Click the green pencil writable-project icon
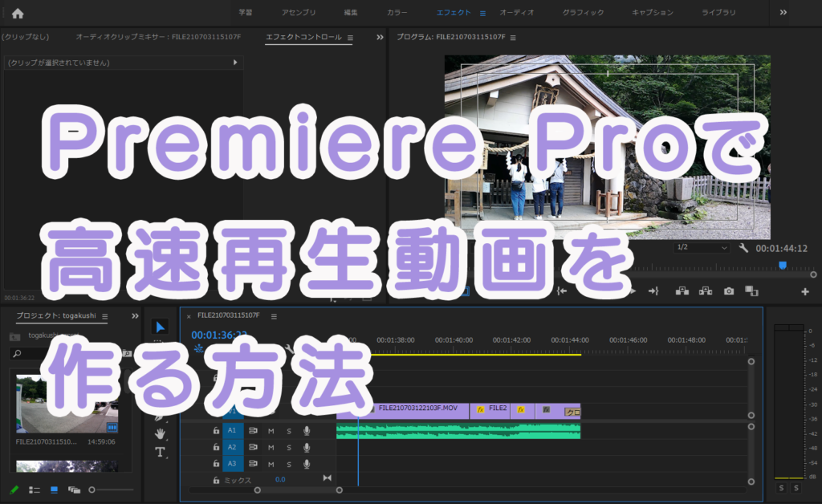Screen dimensions: 822x504 pyautogui.click(x=14, y=490)
